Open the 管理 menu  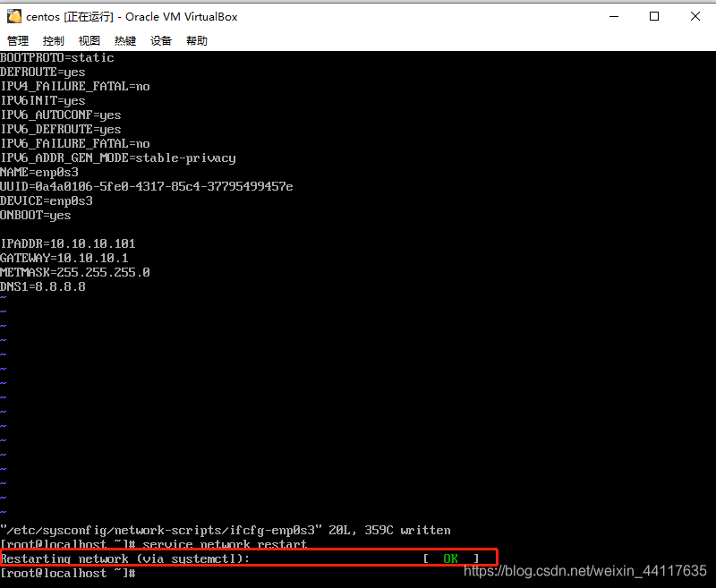point(18,40)
